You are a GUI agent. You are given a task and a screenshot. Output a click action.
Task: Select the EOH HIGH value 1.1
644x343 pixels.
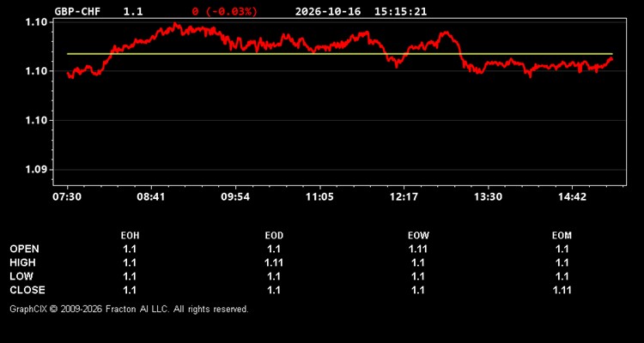point(130,262)
